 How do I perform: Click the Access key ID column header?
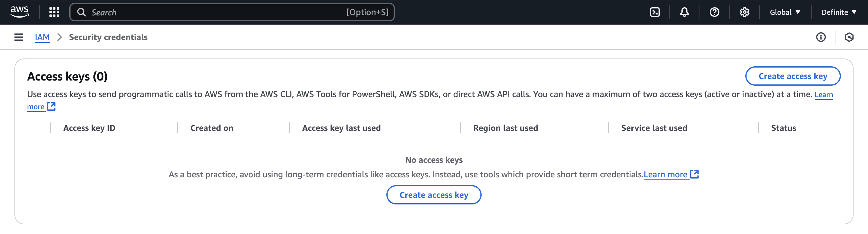89,128
